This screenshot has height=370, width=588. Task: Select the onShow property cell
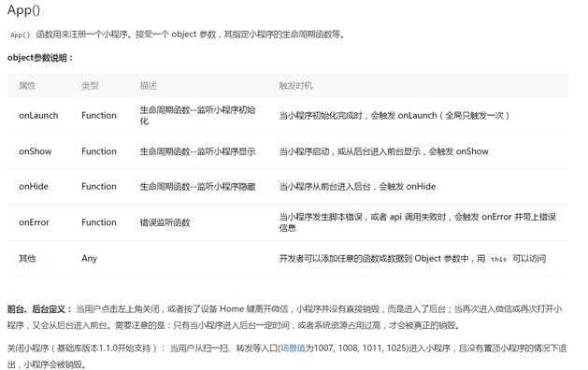point(36,151)
